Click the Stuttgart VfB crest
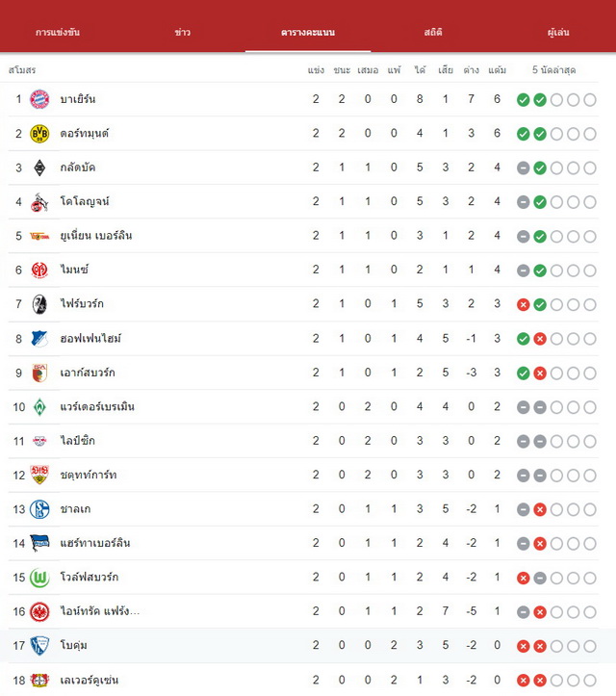Viewport: 616px width, 696px height. [39, 475]
